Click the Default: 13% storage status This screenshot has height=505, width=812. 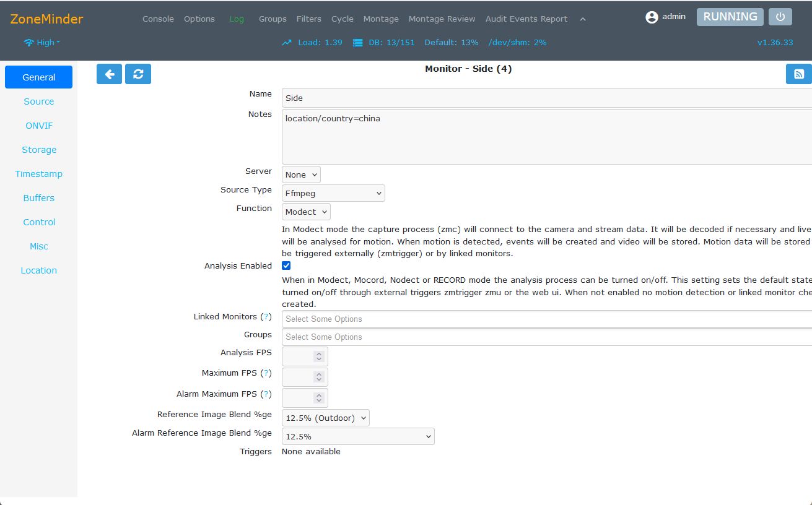(x=452, y=43)
